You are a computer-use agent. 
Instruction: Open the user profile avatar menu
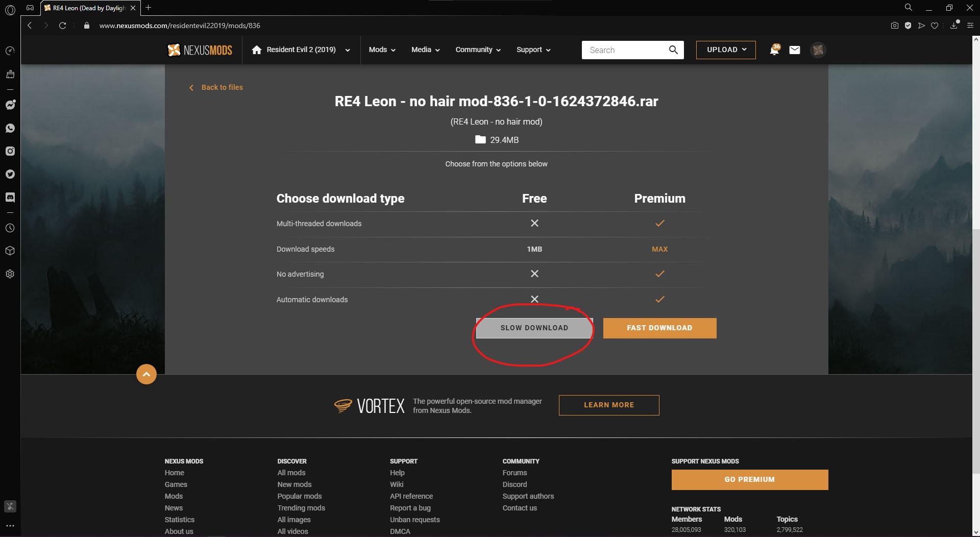click(818, 50)
